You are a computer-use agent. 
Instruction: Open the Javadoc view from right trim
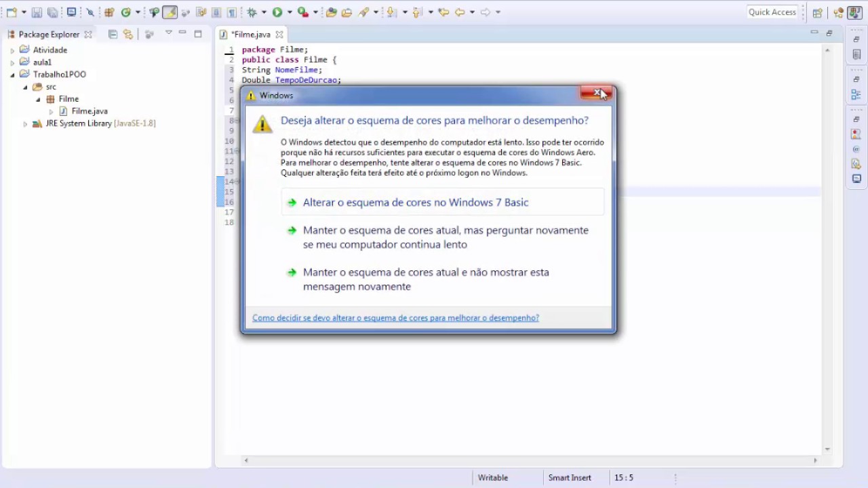(856, 149)
